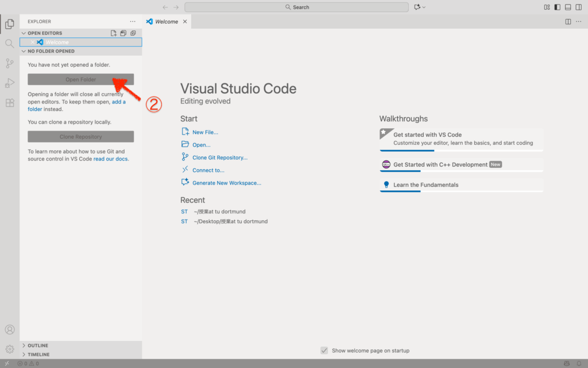
Task: Collapse the Open Editors section
Action: tap(45, 33)
